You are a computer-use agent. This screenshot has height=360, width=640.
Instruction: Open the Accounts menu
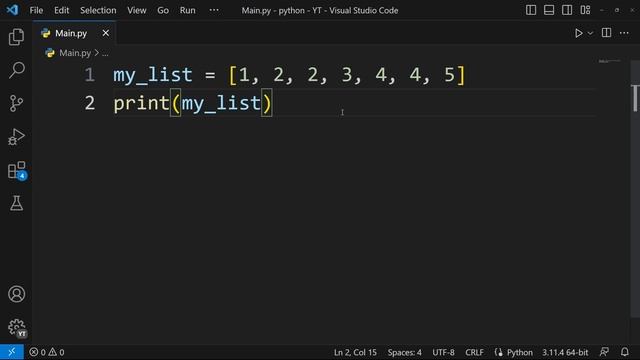point(16,294)
